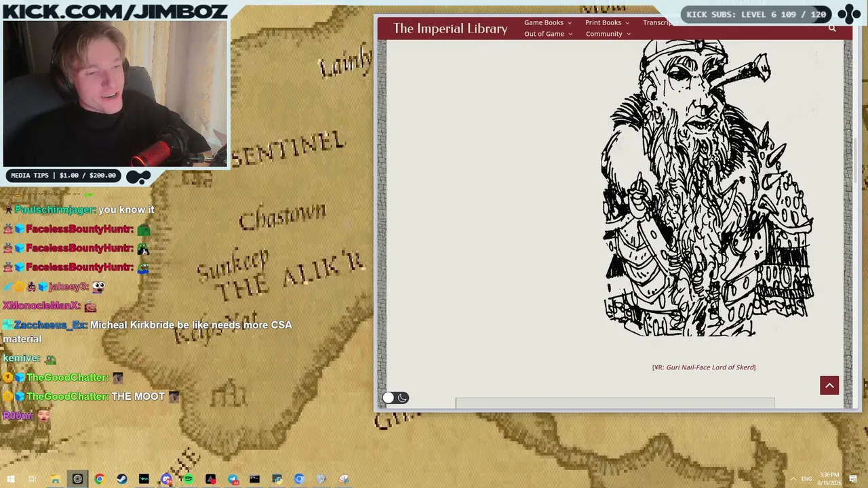The height and width of the screenshot is (488, 868).
Task: Expand the Community menu
Action: click(608, 34)
